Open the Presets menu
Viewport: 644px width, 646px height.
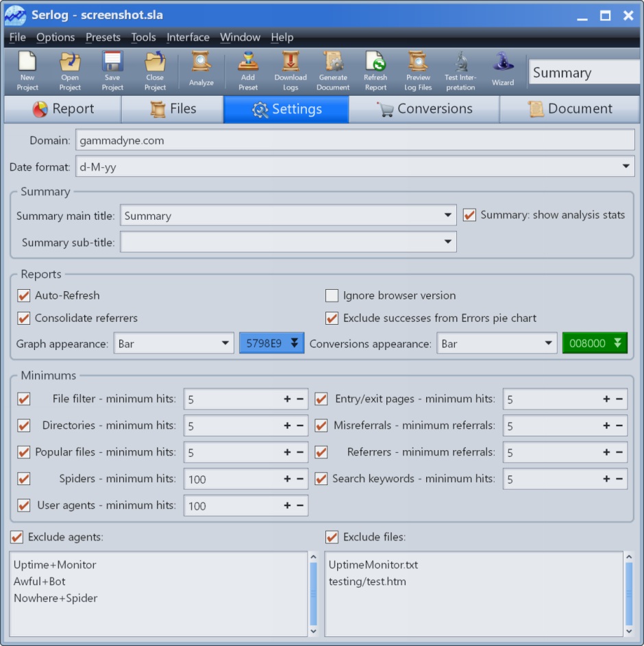point(103,38)
